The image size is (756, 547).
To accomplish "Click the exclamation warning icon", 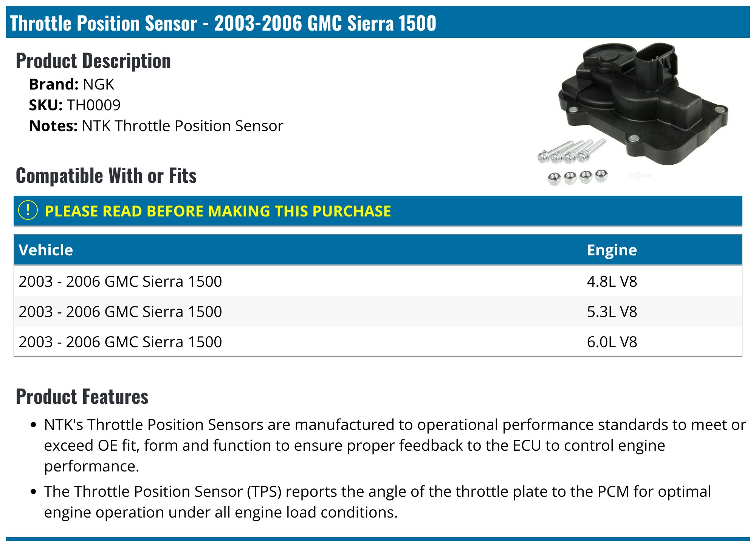I will pos(28,210).
